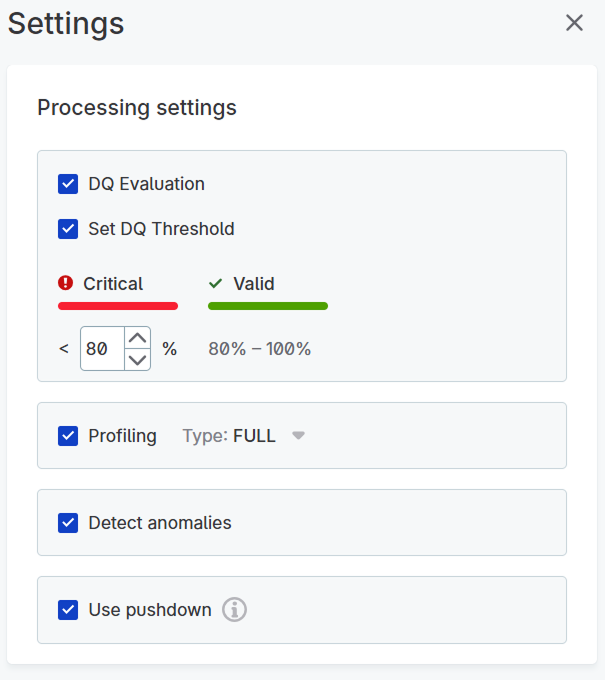605x680 pixels.
Task: Click the green Valid threshold bar
Action: 268,306
